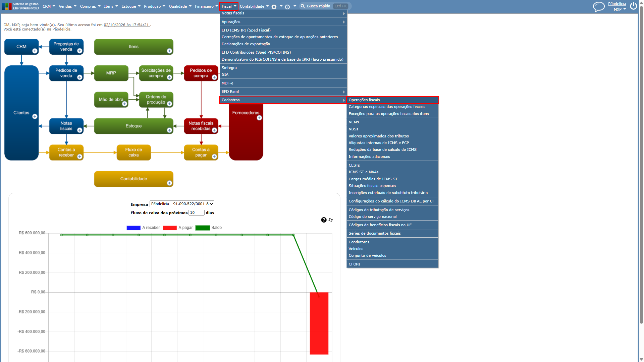Click the plus icon on Mão de obra block
Image resolution: width=644 pixels, height=362 pixels.
(124, 104)
